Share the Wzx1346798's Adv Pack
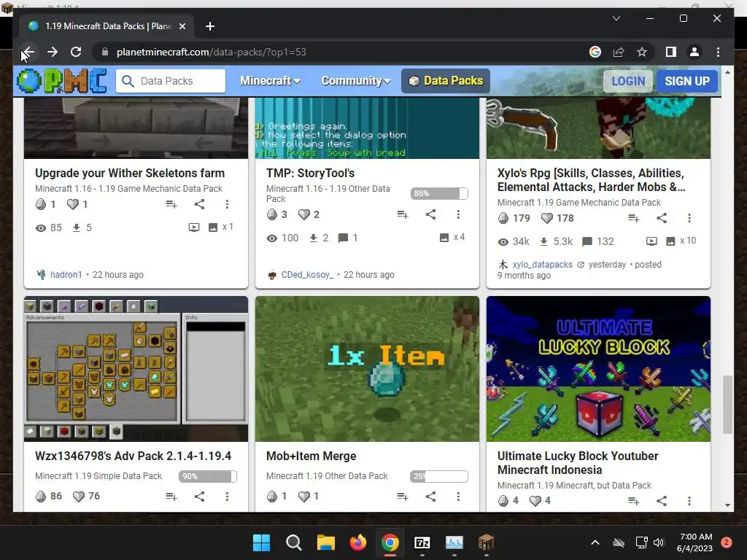Viewport: 747px width, 560px height. (x=200, y=496)
